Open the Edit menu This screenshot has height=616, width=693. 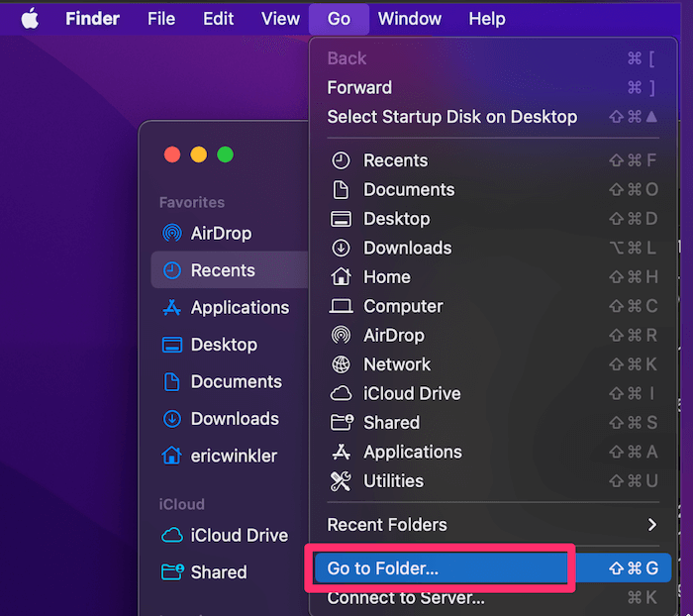219,19
